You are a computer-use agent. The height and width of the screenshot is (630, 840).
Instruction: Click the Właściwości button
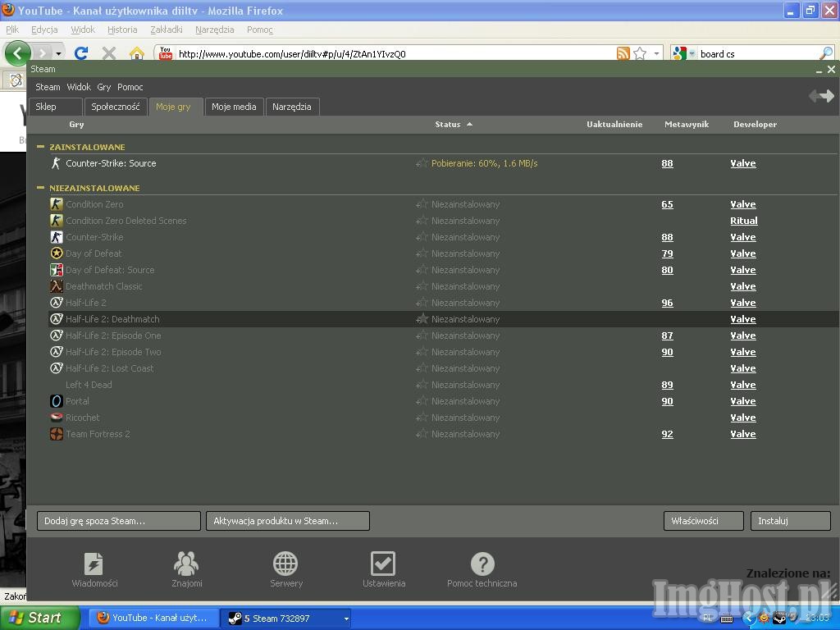[703, 521]
